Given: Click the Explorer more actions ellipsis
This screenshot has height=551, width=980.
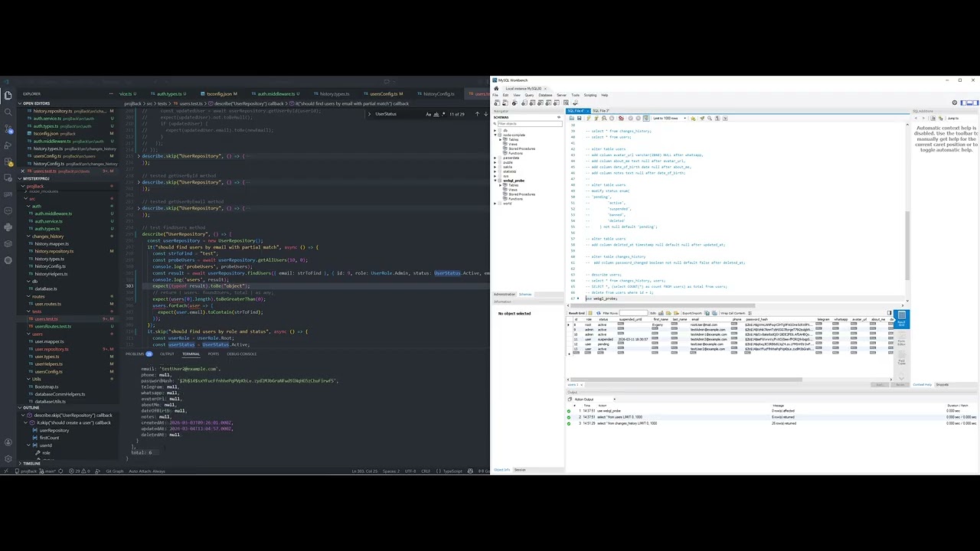Looking at the screenshot, I should point(111,93).
